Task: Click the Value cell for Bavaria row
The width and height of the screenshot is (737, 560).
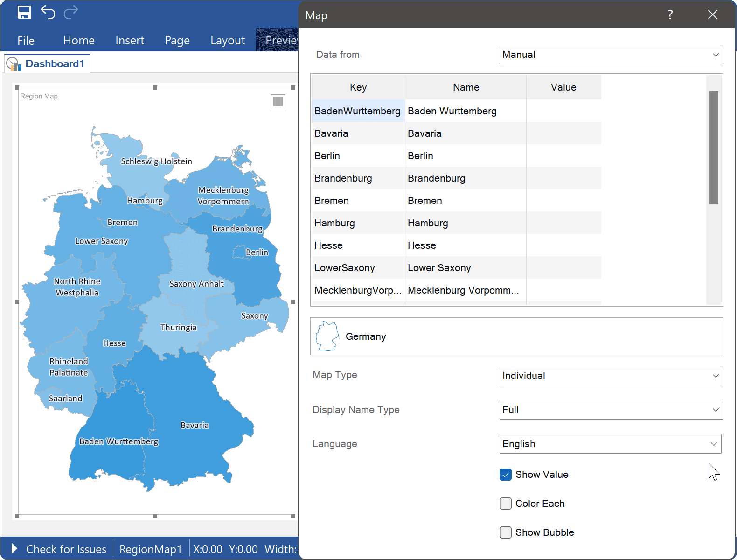Action: (563, 133)
